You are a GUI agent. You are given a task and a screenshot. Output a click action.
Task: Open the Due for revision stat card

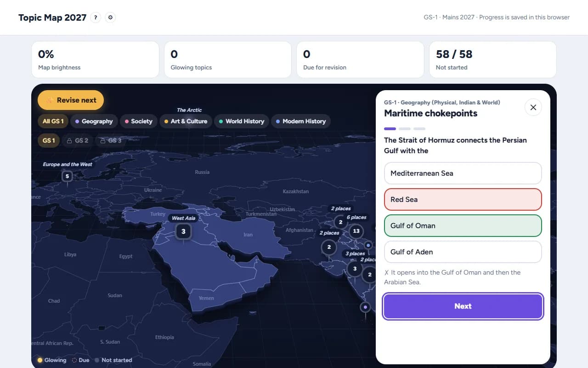click(360, 60)
